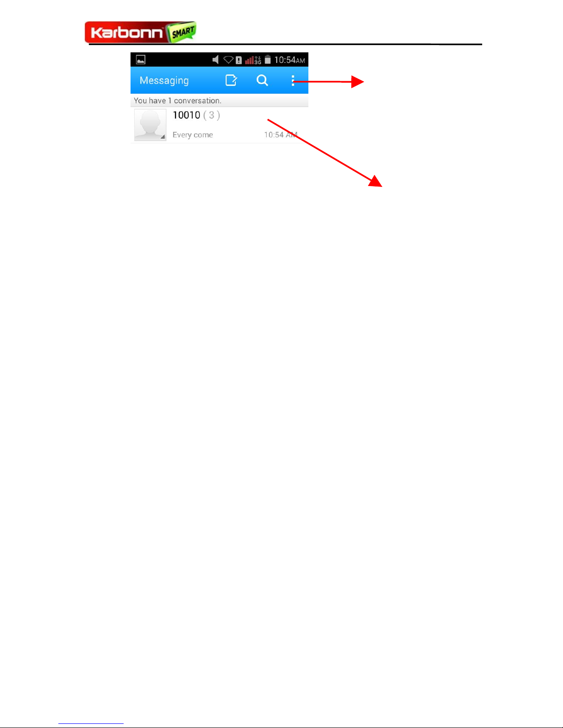Expand quick contact triangle on avatar
The width and height of the screenshot is (563, 728).
click(163, 137)
